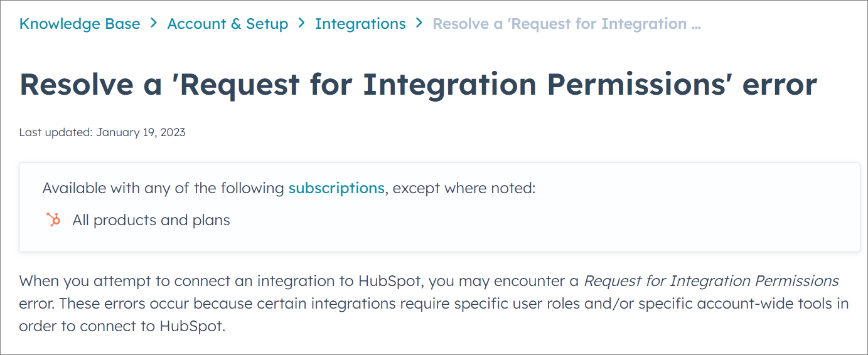Click "Available with any of the following" text
Viewport: 868px width, 355px height.
[163, 188]
